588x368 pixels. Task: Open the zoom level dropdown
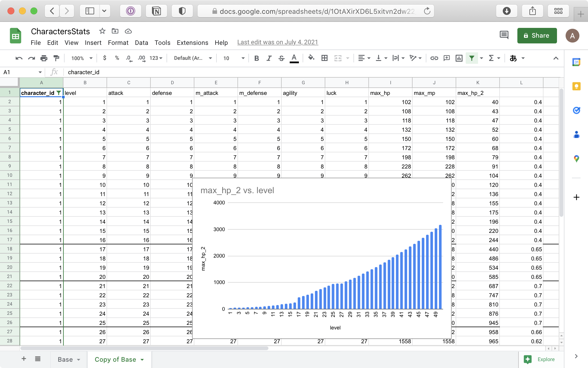81,58
